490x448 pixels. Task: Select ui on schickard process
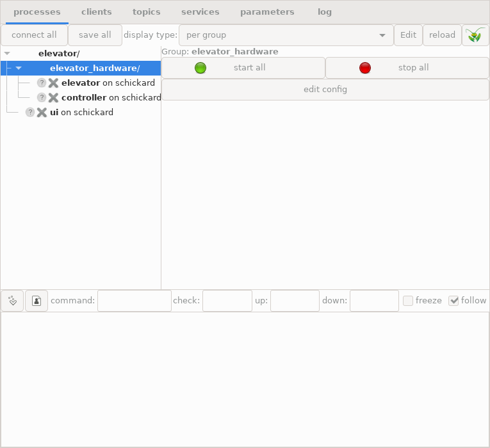(81, 112)
